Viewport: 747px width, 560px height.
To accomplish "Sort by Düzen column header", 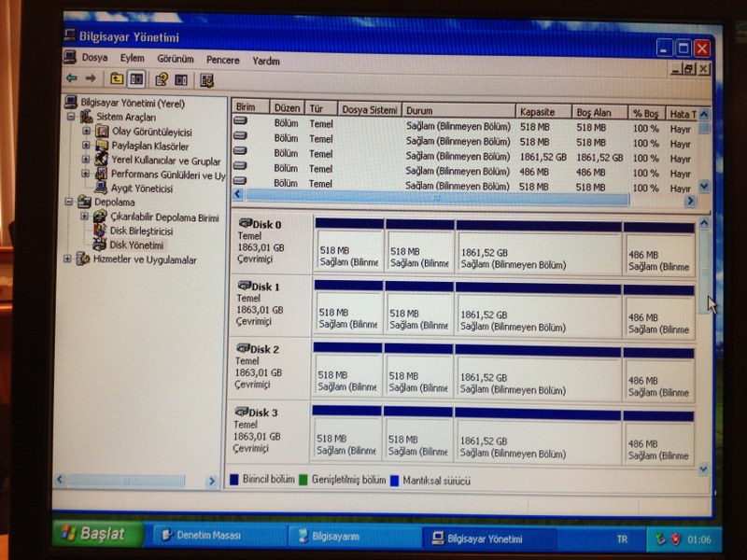I will (x=288, y=108).
